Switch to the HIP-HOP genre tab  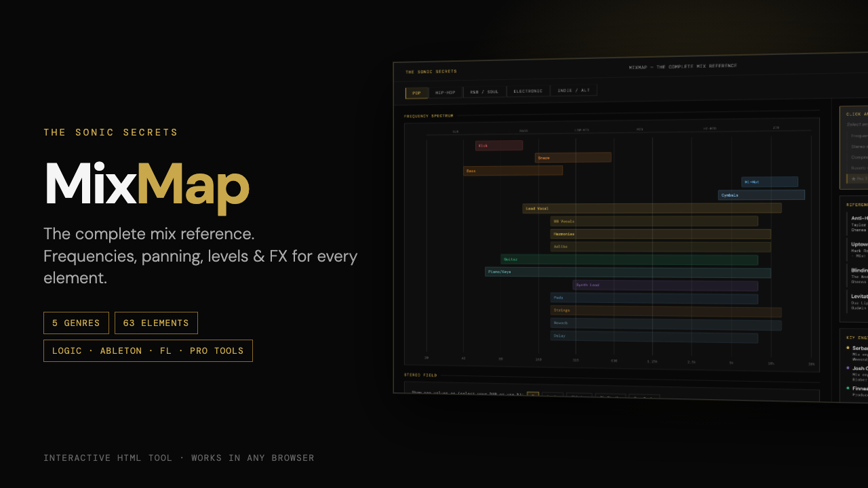point(446,92)
